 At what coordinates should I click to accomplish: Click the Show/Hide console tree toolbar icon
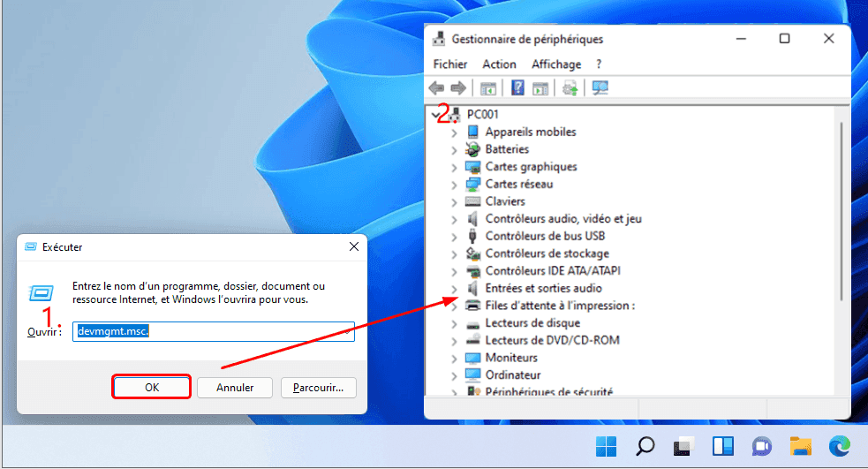pos(487,88)
